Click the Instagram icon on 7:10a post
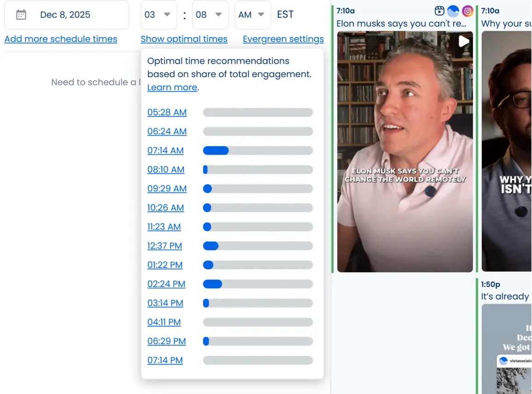This screenshot has width=532, height=394. pos(468,11)
